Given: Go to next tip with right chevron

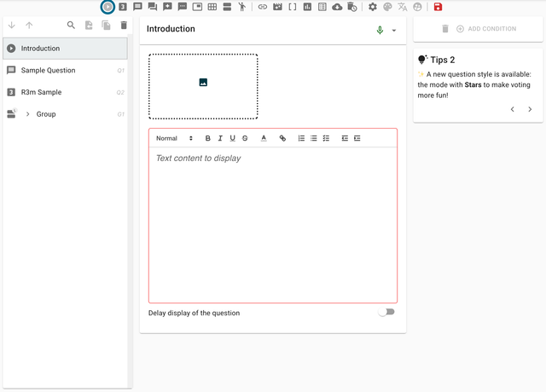Looking at the screenshot, I should (530, 109).
